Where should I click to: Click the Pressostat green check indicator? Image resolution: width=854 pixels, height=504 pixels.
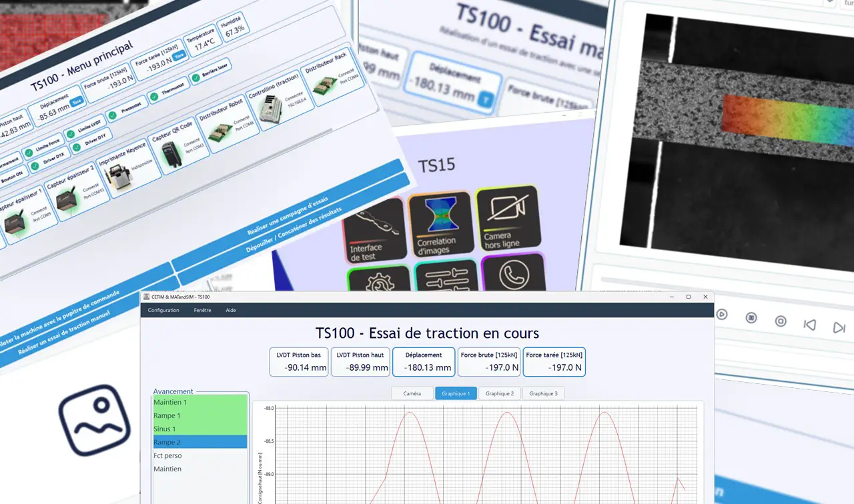click(112, 115)
